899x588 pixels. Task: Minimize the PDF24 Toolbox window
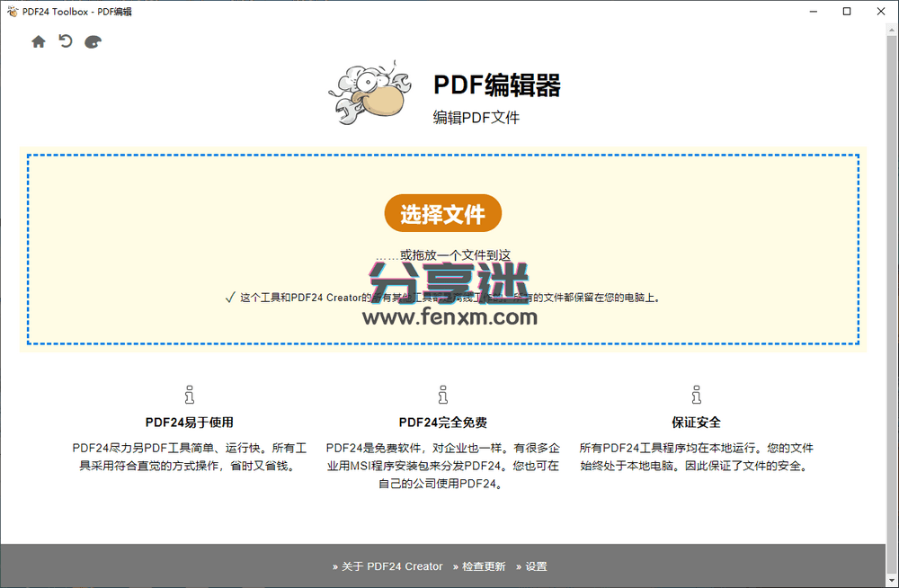[x=812, y=11]
